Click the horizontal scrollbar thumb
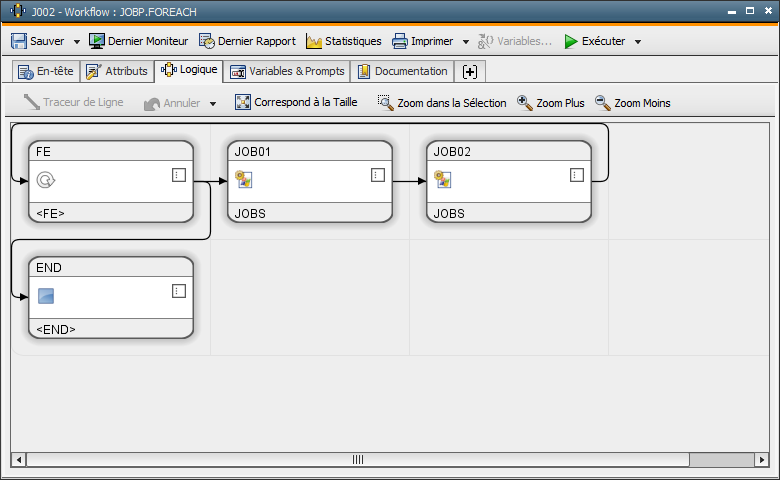The image size is (780, 480). 358,460
